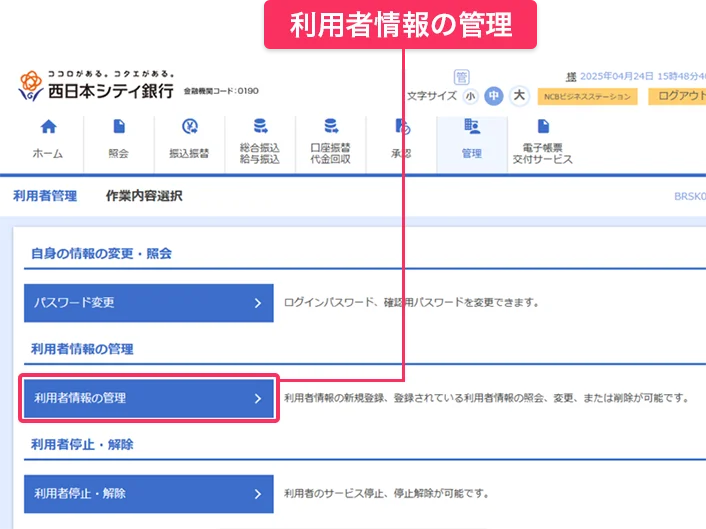Click the 利用者停止・解除 section heading
Screen dimensions: 706x529
82,445
